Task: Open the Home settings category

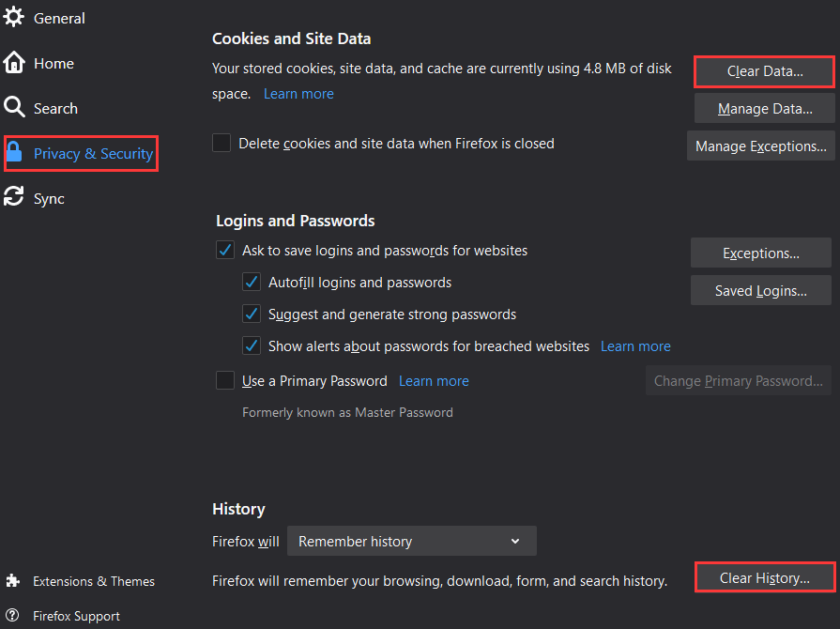Action: pos(53,63)
